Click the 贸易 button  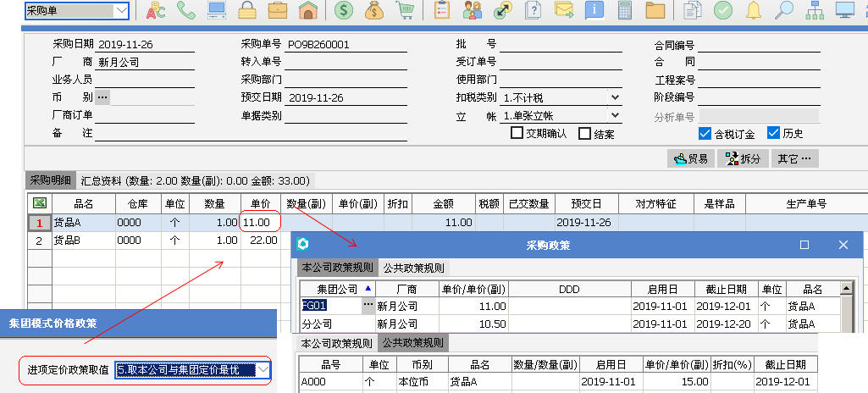point(690,158)
